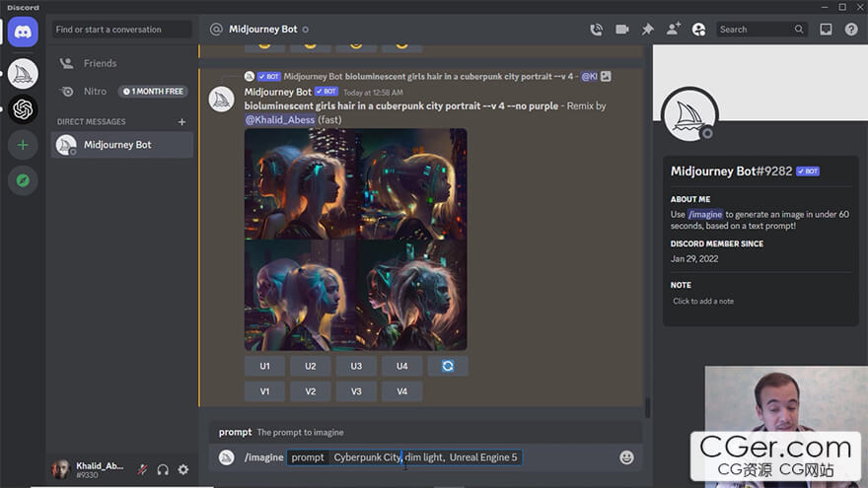Open User Settings gear icon
This screenshot has height=488, width=868.
tap(183, 469)
